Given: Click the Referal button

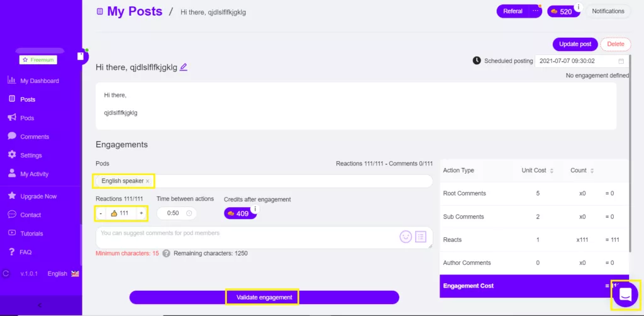Looking at the screenshot, I should [x=513, y=11].
